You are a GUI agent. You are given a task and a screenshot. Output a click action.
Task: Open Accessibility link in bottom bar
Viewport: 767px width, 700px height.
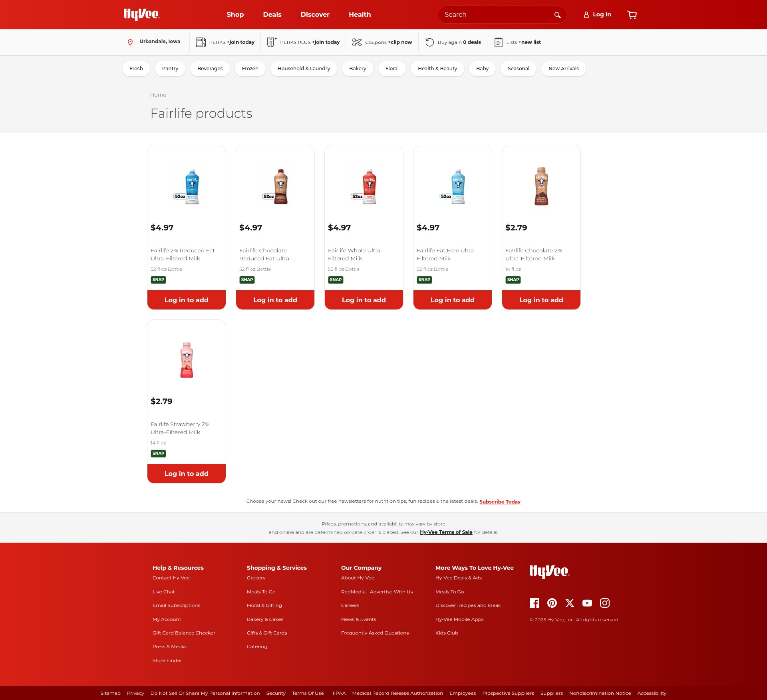(x=652, y=693)
